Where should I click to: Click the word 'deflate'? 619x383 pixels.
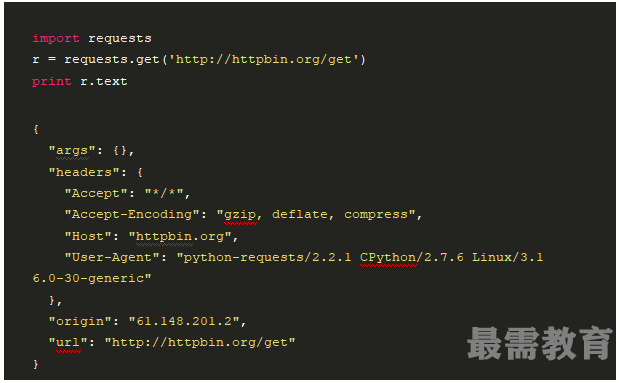pyautogui.click(x=300, y=214)
